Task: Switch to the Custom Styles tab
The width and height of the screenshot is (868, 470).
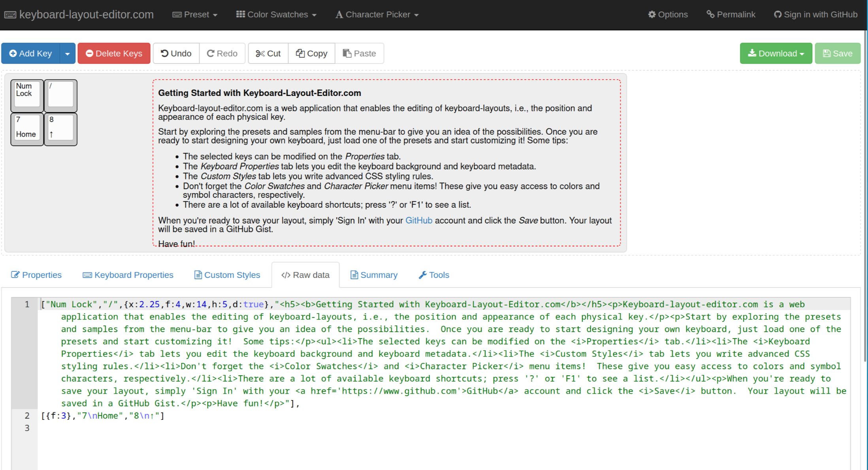Action: (227, 275)
